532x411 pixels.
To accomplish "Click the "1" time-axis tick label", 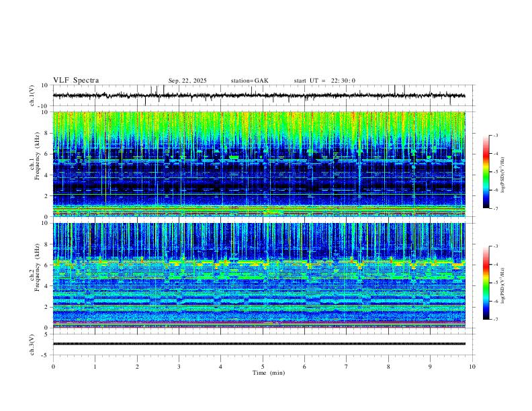I will [x=95, y=367].
